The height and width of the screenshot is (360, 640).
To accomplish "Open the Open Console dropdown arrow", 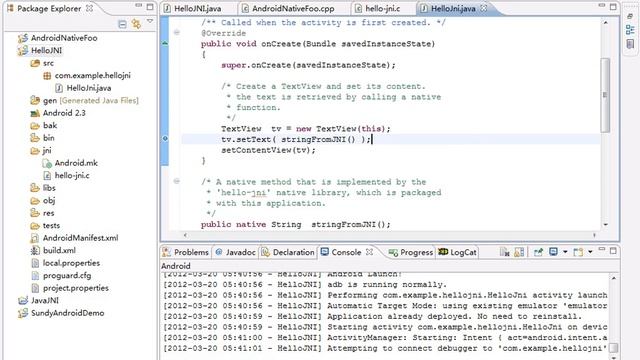I will coord(590,252).
